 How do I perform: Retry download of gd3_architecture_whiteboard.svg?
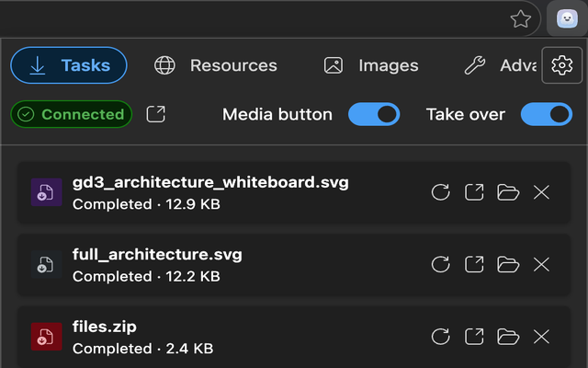coord(441,192)
